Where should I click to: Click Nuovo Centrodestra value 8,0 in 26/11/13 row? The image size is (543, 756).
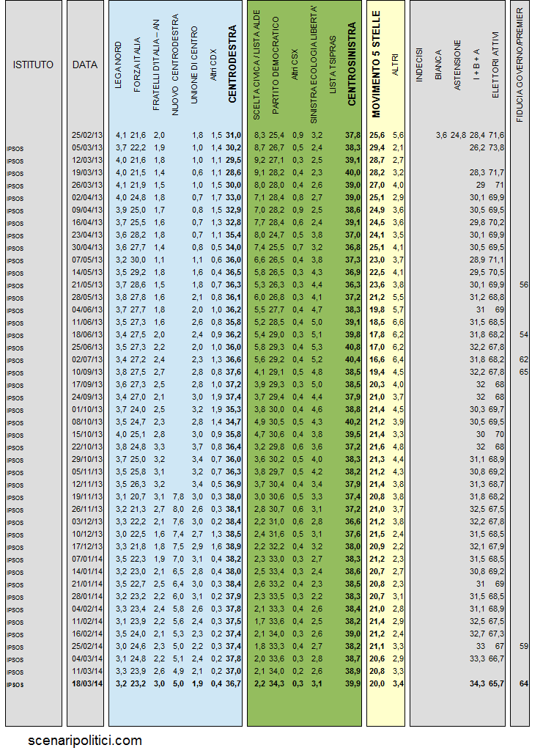(x=178, y=510)
